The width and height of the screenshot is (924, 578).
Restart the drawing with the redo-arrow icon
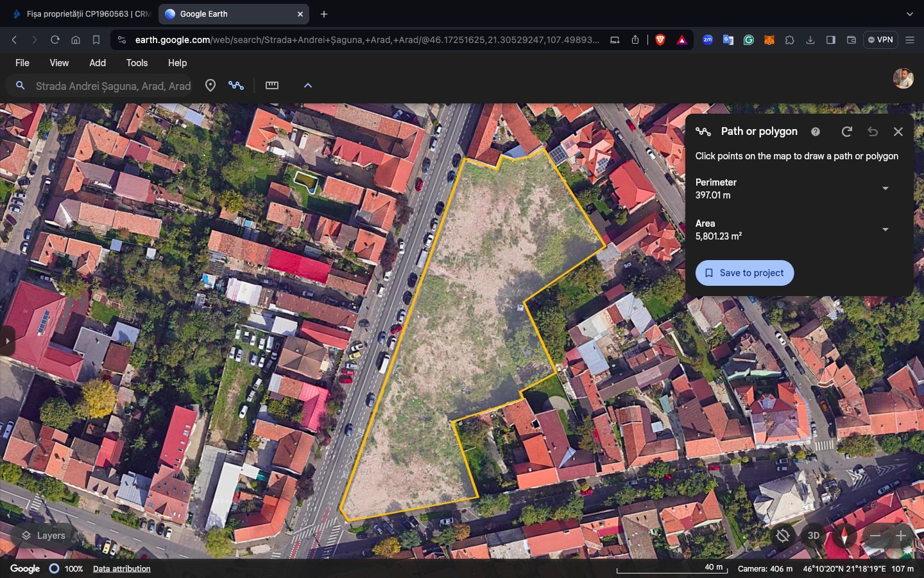click(x=847, y=132)
